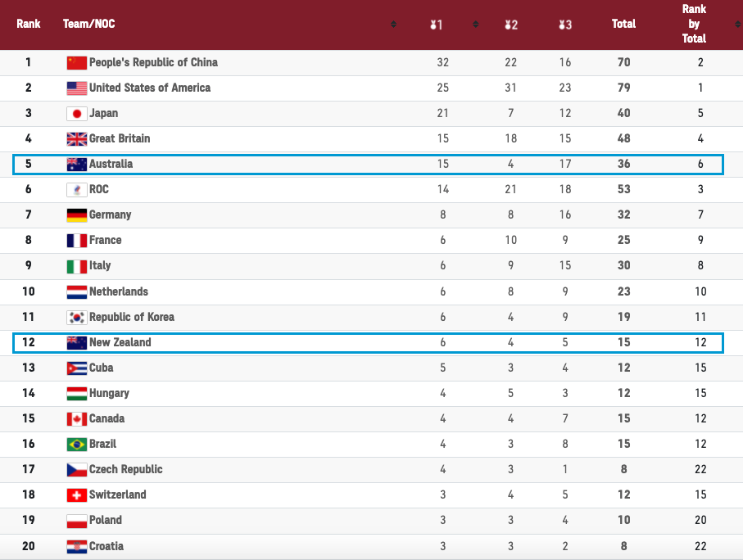Select the Switzerland flag icon
This screenshot has height=560, width=743.
77,495
